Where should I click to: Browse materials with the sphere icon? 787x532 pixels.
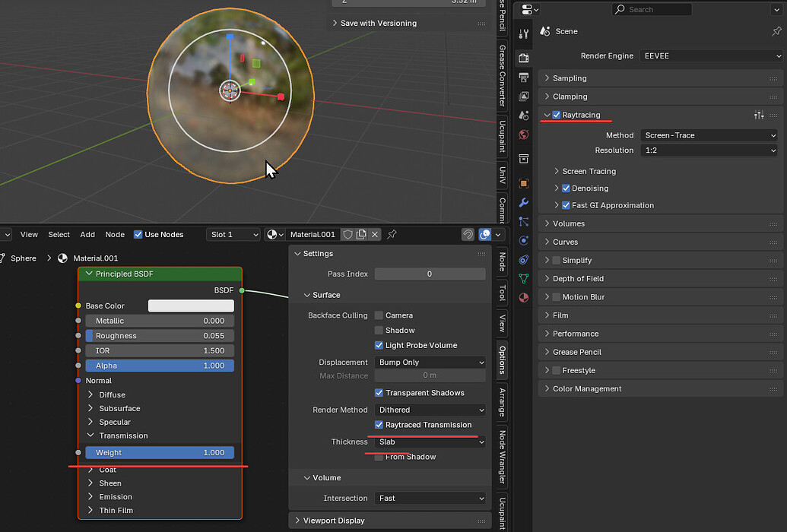275,234
